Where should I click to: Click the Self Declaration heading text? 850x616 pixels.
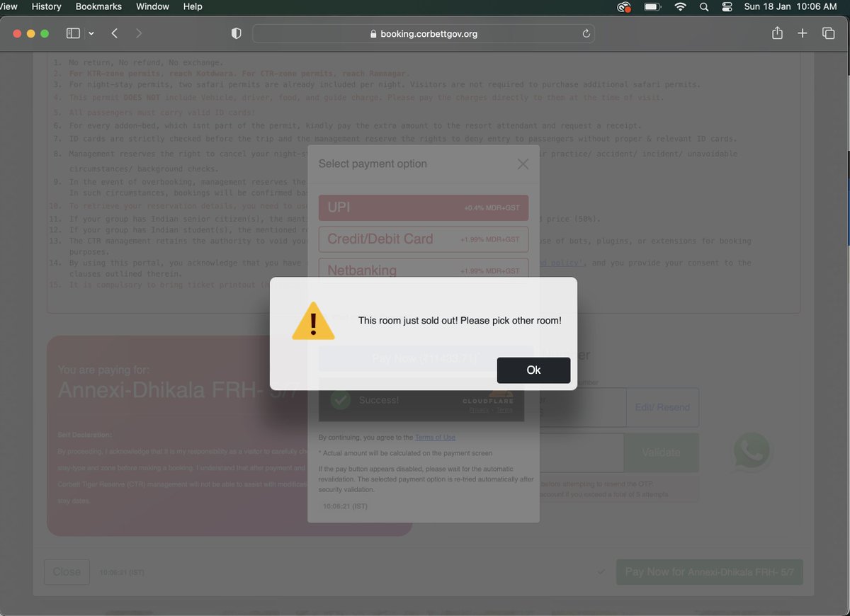click(x=85, y=435)
